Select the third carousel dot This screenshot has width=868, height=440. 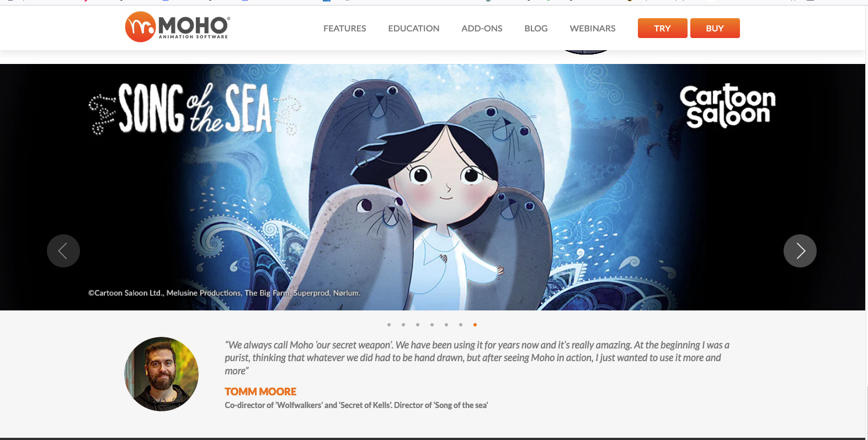pos(418,325)
